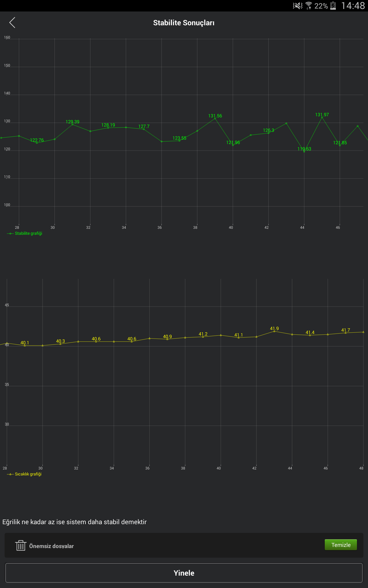
Task: Tap the Eğrilik ne kadar az hint text
Action: coord(75,522)
